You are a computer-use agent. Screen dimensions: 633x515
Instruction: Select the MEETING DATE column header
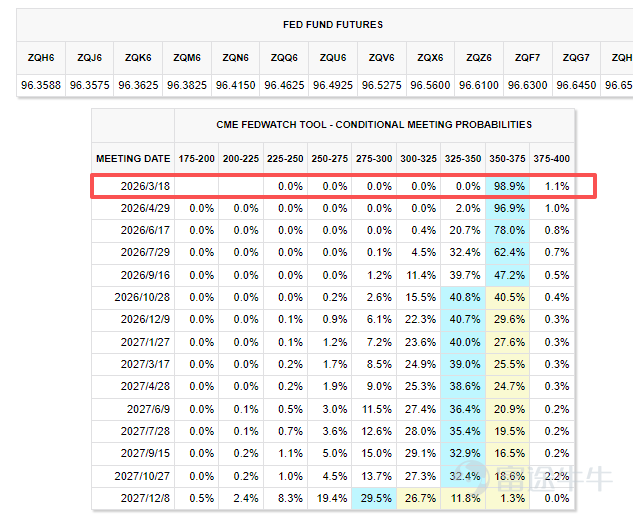click(133, 159)
